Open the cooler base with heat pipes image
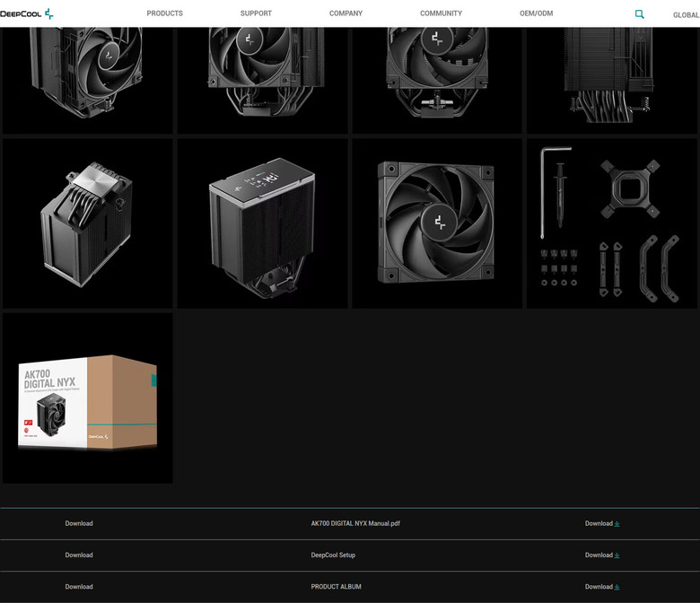 pyautogui.click(x=88, y=223)
